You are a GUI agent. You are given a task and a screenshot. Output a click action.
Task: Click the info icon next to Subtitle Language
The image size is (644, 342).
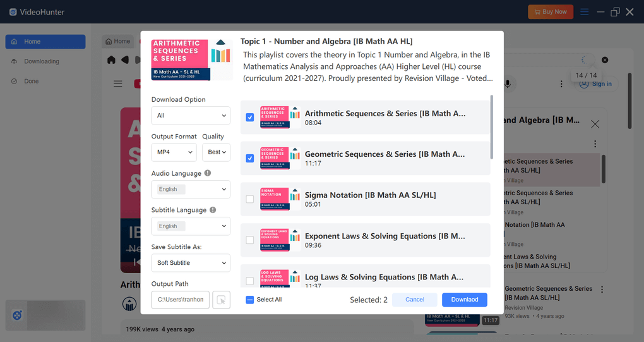(x=213, y=210)
